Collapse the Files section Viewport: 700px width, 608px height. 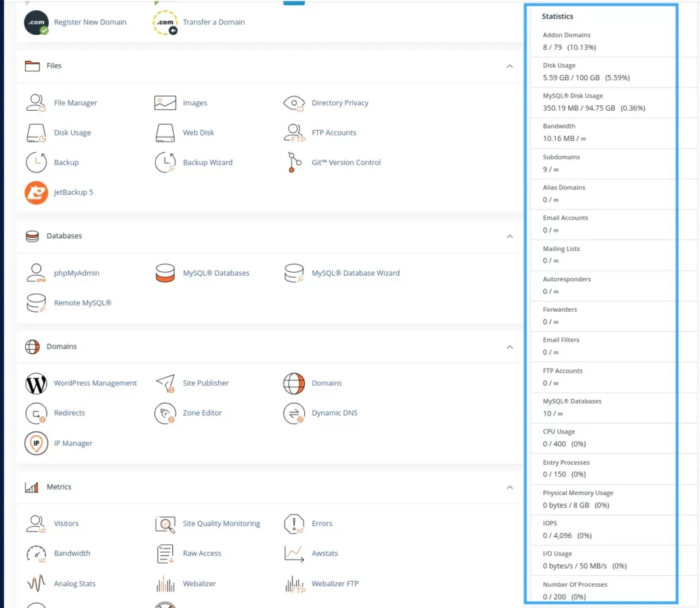(x=509, y=66)
